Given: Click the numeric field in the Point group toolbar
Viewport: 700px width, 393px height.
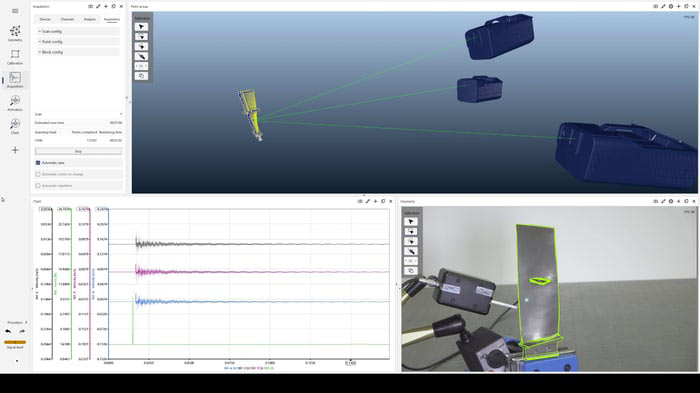Looking at the screenshot, I should (142, 66).
